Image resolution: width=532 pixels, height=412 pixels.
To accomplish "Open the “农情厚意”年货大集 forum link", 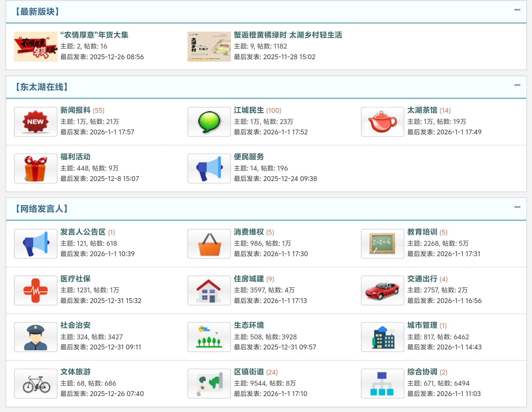I will tap(94, 35).
